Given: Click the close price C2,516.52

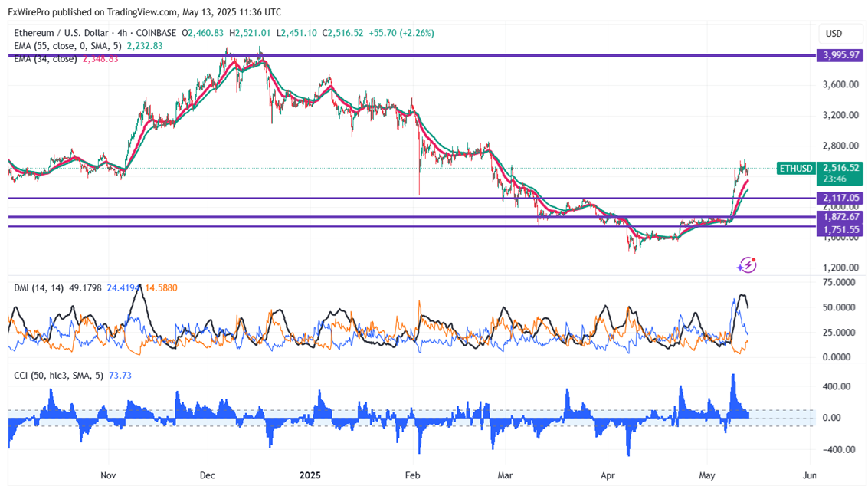Looking at the screenshot, I should coord(343,33).
